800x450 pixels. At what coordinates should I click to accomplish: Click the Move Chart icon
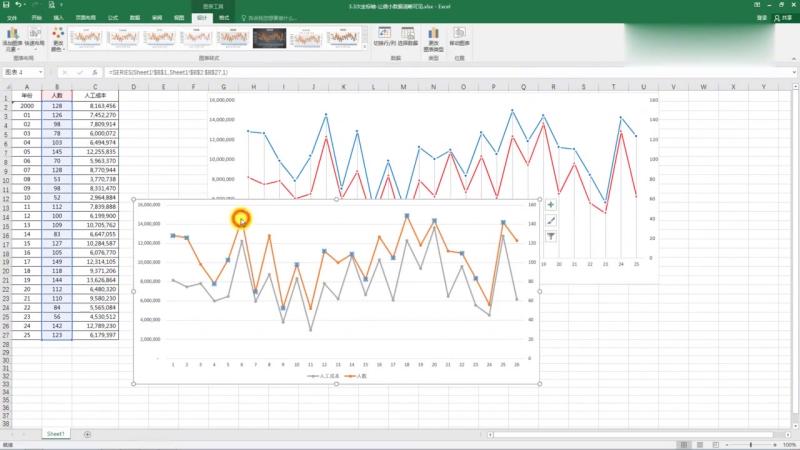pyautogui.click(x=459, y=37)
